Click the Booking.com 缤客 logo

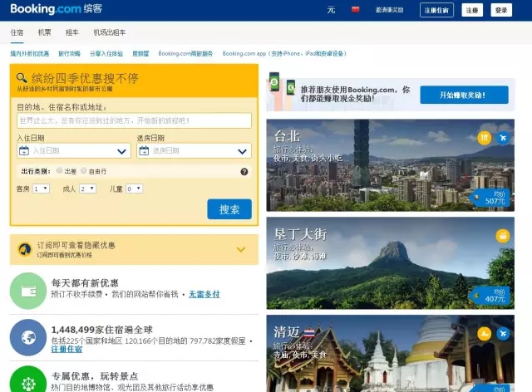click(x=57, y=9)
